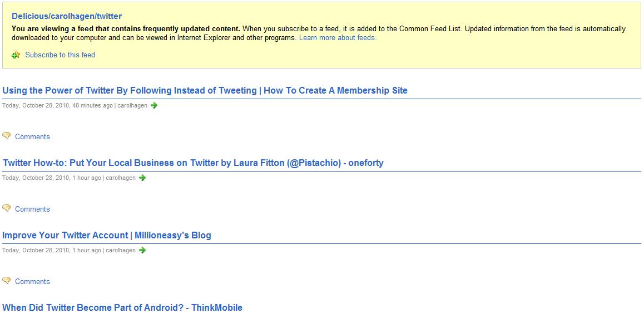The width and height of the screenshot is (644, 313).
Task: View Comments for the Membership Site post
Action: (x=32, y=137)
